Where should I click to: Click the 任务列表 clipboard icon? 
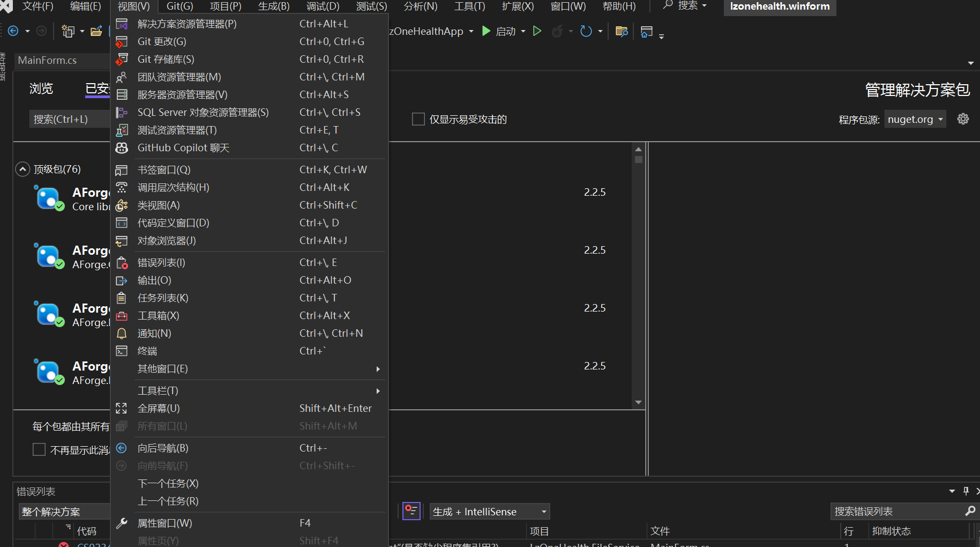pyautogui.click(x=122, y=298)
